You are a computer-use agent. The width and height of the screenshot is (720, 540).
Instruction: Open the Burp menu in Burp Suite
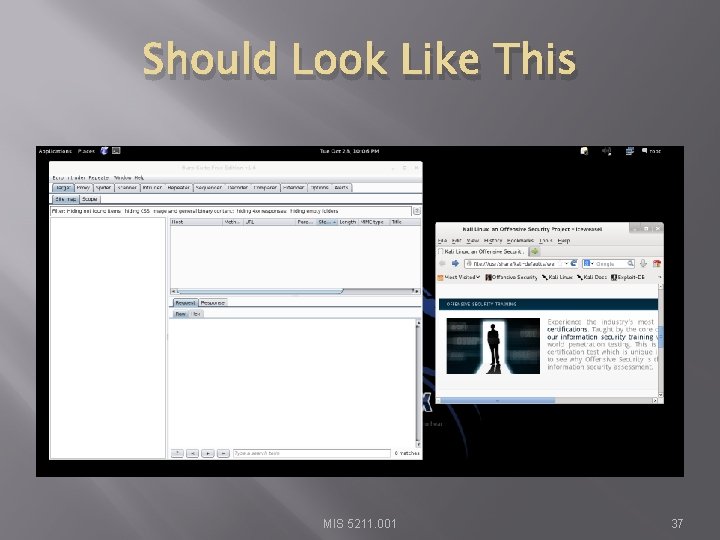point(57,178)
